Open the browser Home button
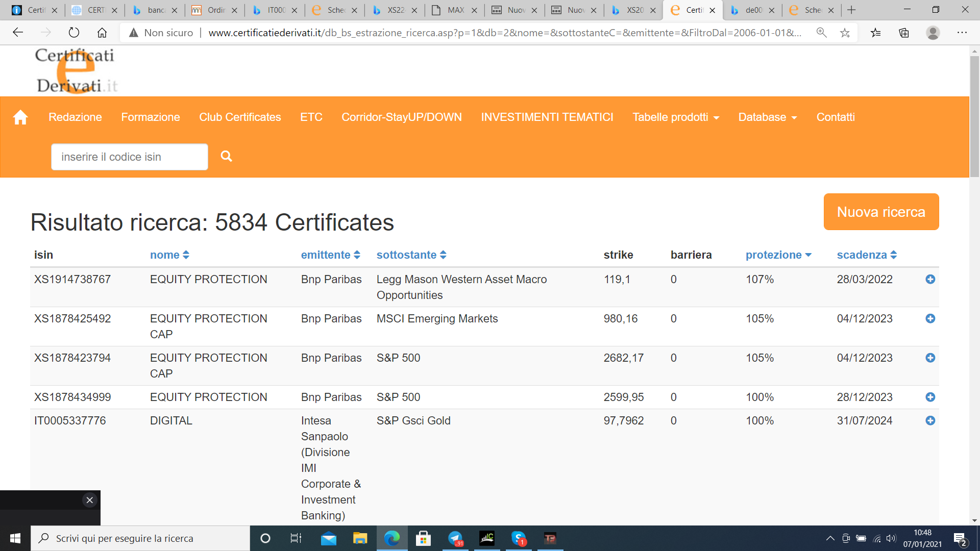The height and width of the screenshot is (551, 980). [x=102, y=33]
